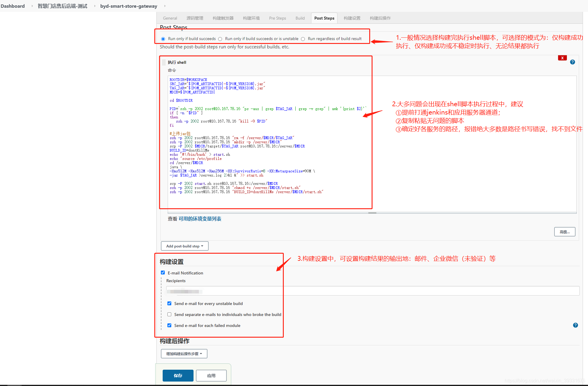Expand the 高级... advanced options

point(564,232)
